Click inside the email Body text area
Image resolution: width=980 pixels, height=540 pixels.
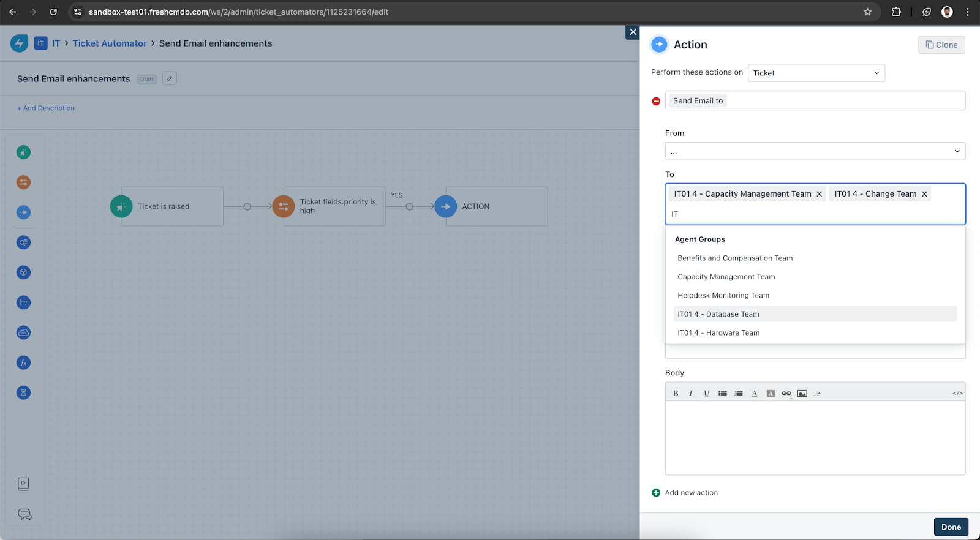(815, 438)
